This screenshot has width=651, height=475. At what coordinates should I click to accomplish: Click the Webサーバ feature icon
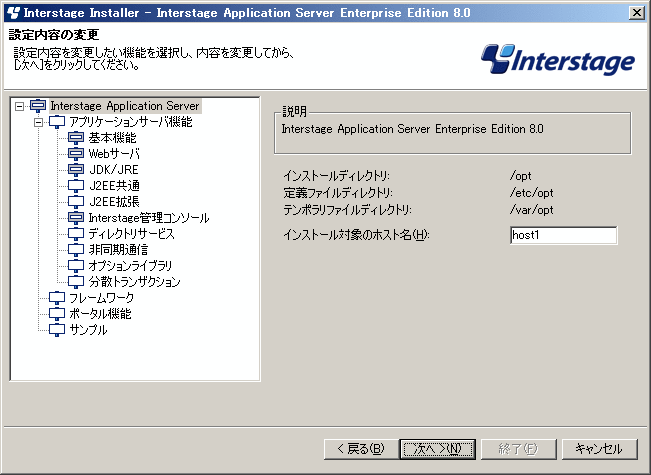tap(76, 154)
